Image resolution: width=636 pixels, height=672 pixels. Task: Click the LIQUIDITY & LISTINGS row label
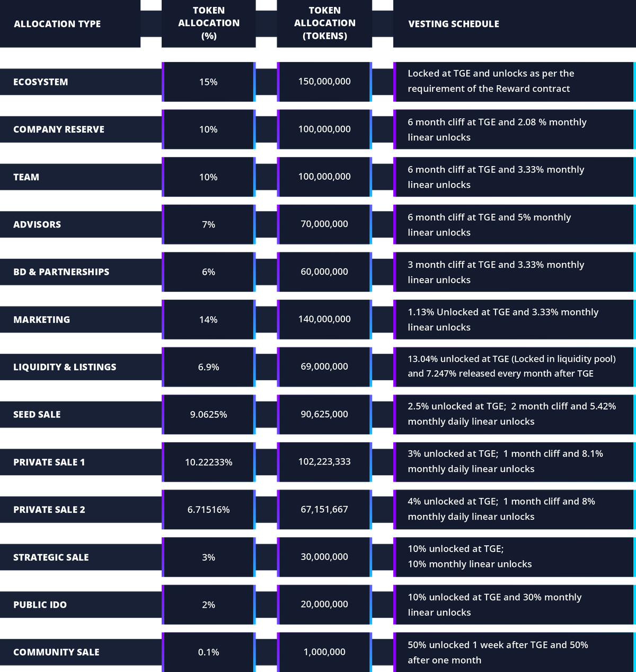click(x=65, y=367)
